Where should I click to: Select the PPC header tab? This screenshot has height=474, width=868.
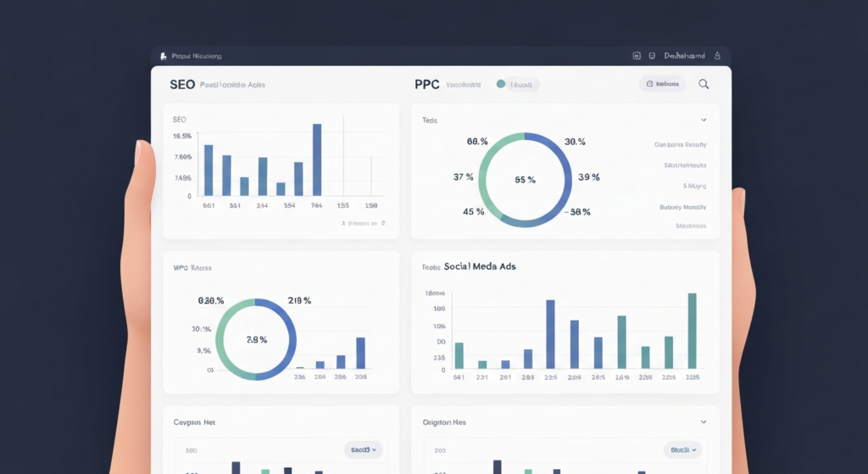click(x=427, y=85)
